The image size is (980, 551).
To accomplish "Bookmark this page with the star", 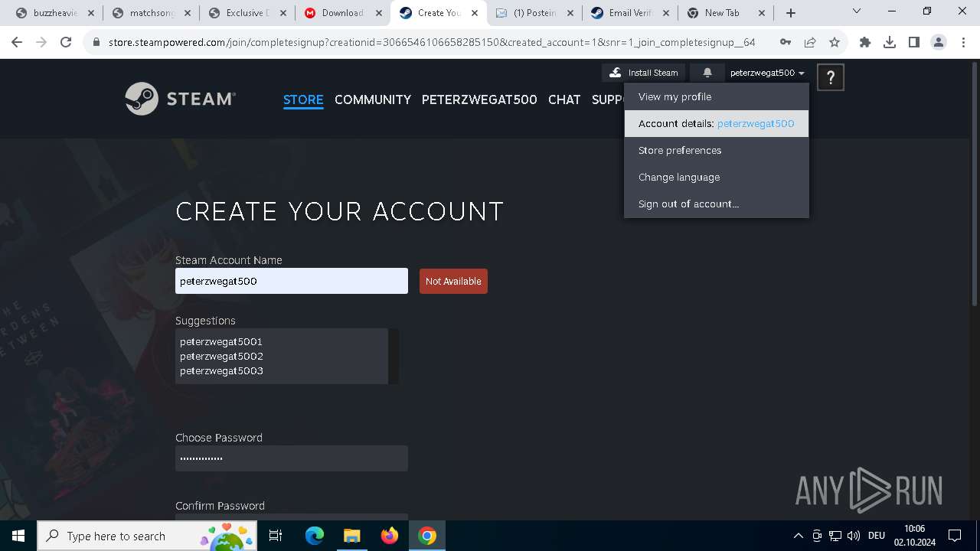I will (x=835, y=42).
